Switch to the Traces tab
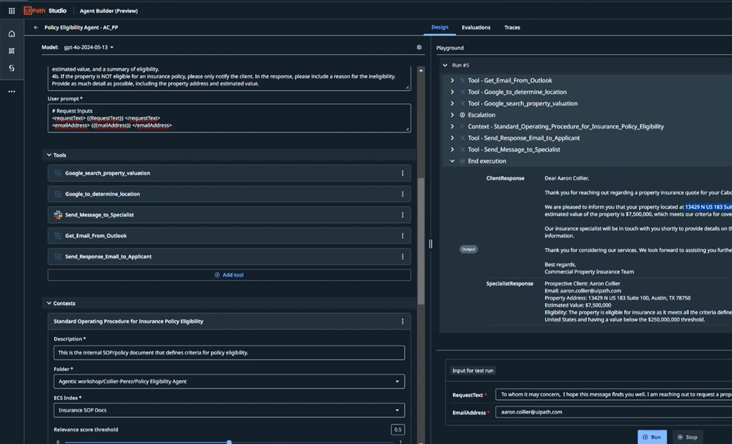The width and height of the screenshot is (732, 444). pyautogui.click(x=512, y=28)
